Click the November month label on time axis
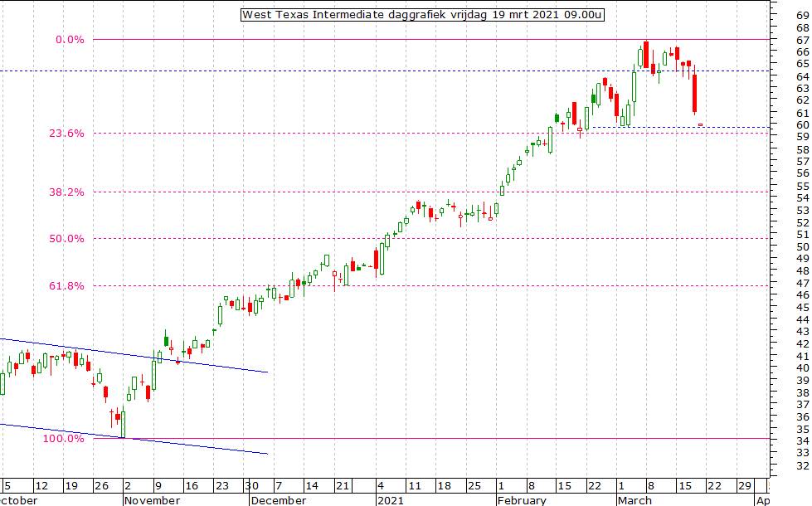This screenshot has width=812, height=506. 153,500
